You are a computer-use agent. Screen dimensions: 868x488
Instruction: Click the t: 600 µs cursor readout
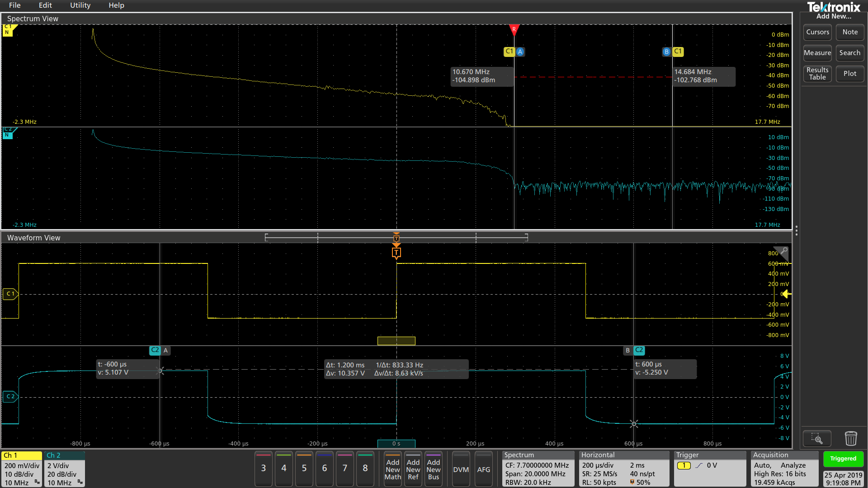point(665,368)
